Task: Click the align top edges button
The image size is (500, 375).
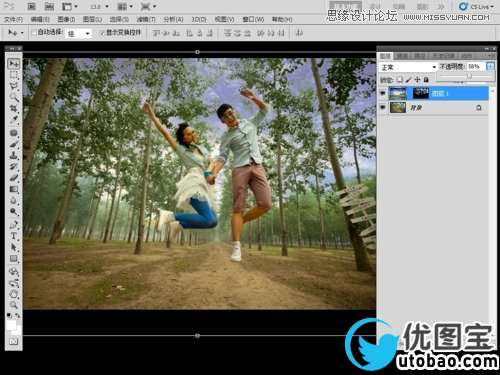Action: point(156,33)
